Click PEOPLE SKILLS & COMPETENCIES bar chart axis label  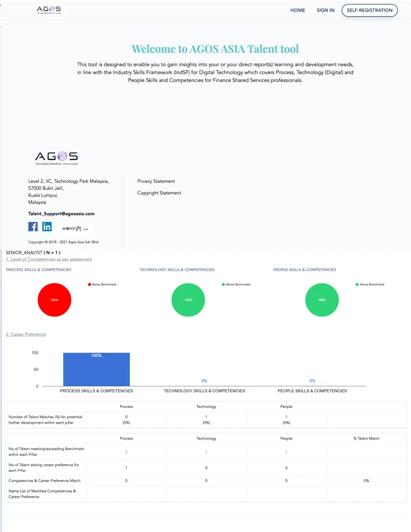[312, 391]
